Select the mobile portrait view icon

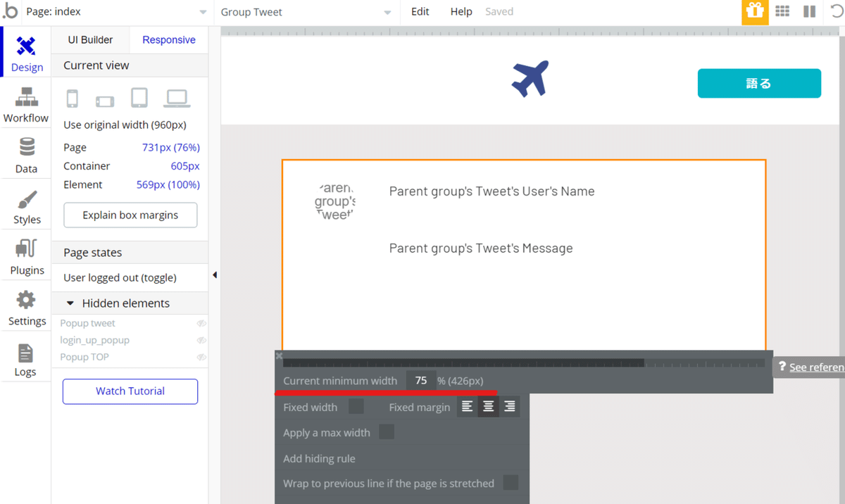[72, 99]
